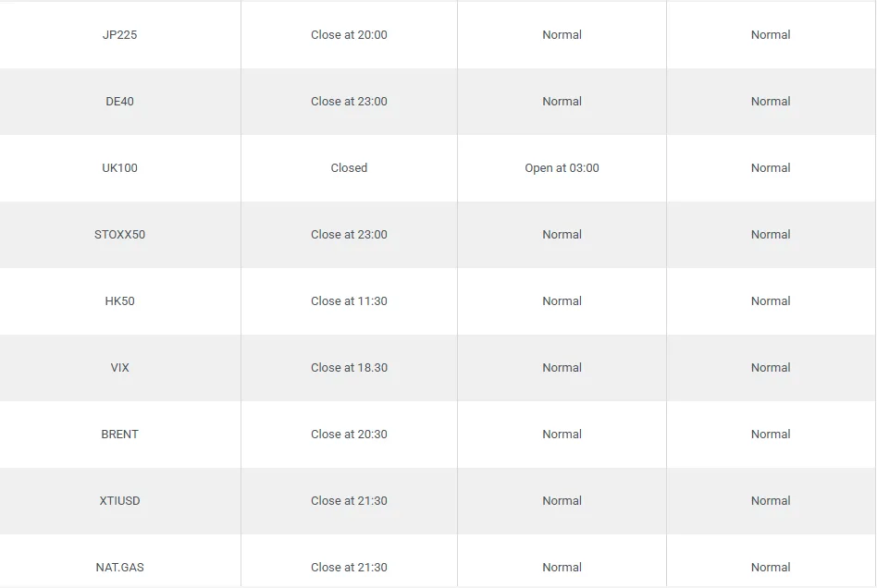Click 'Close at 23:00' in DE40 row

click(x=349, y=102)
